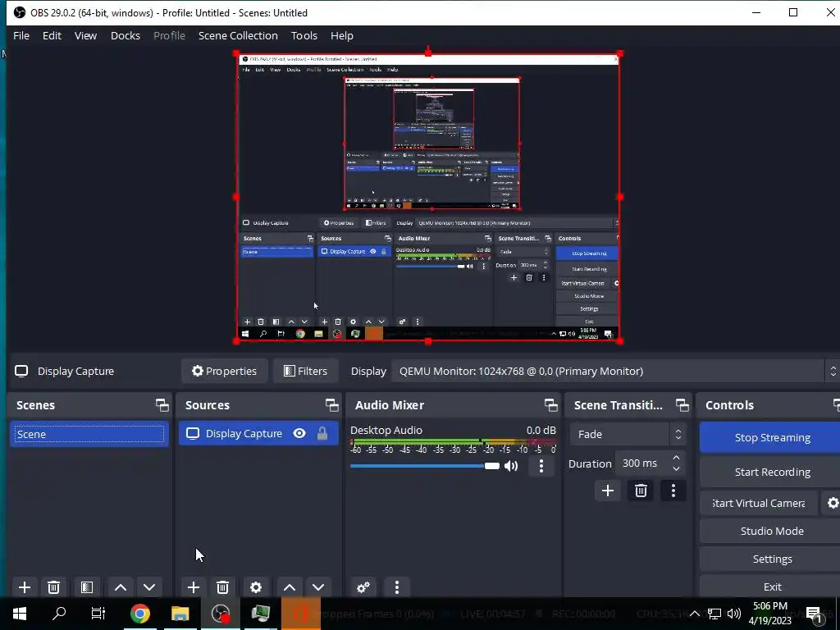The width and height of the screenshot is (840, 630).
Task: Enable Studio Mode
Action: (769, 531)
